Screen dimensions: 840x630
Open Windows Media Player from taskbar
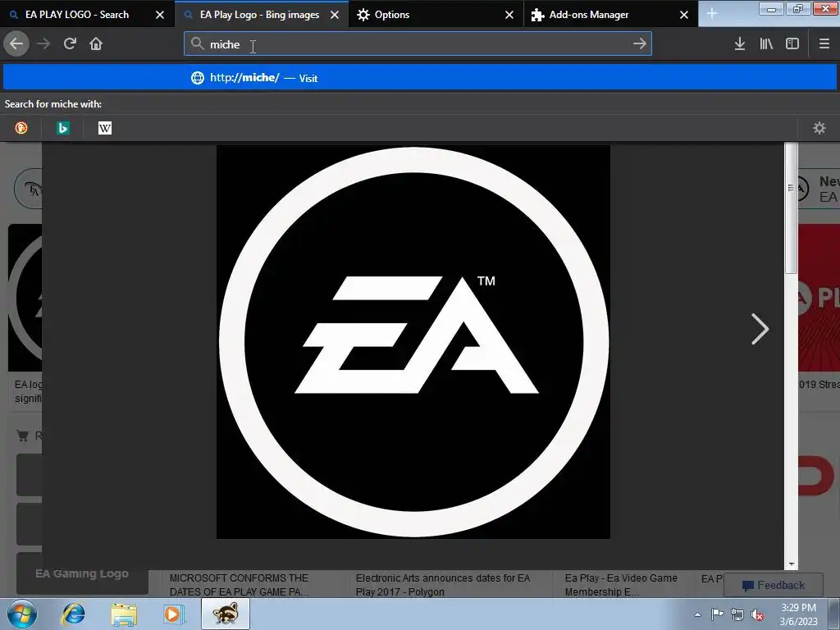pos(174,614)
